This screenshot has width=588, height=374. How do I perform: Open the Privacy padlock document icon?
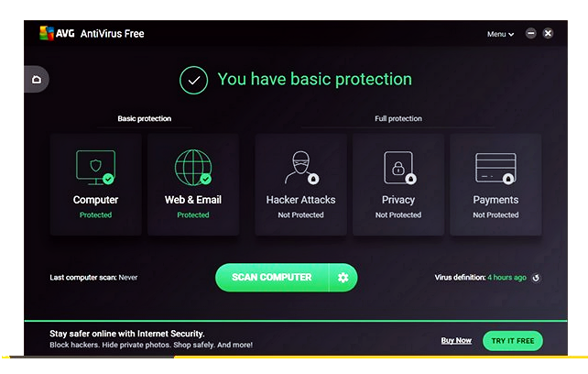399,168
